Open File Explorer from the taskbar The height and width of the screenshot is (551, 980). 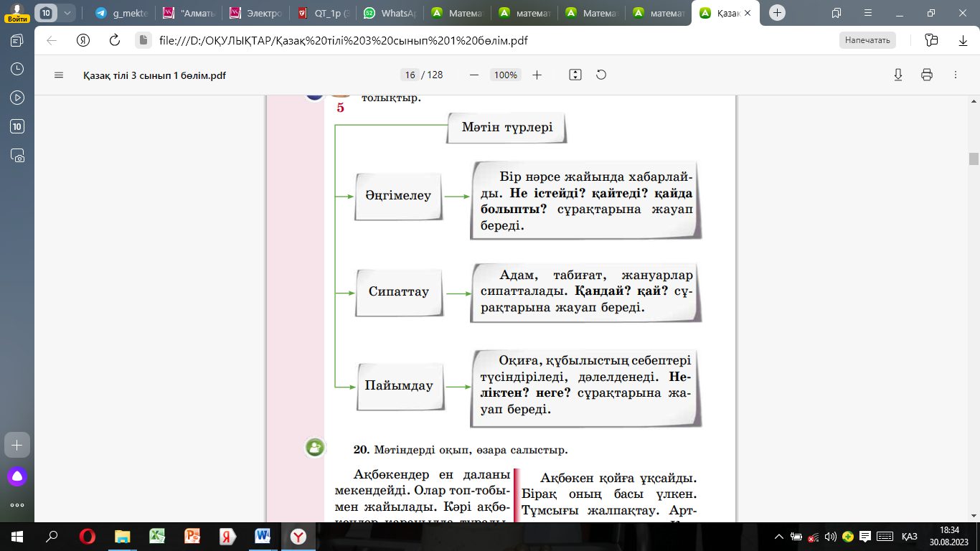(123, 536)
